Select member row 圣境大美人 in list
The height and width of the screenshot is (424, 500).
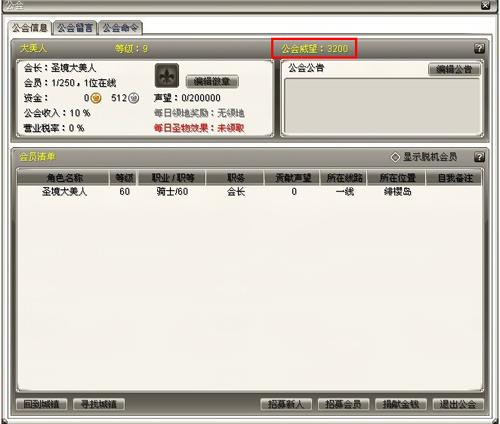coord(249,192)
